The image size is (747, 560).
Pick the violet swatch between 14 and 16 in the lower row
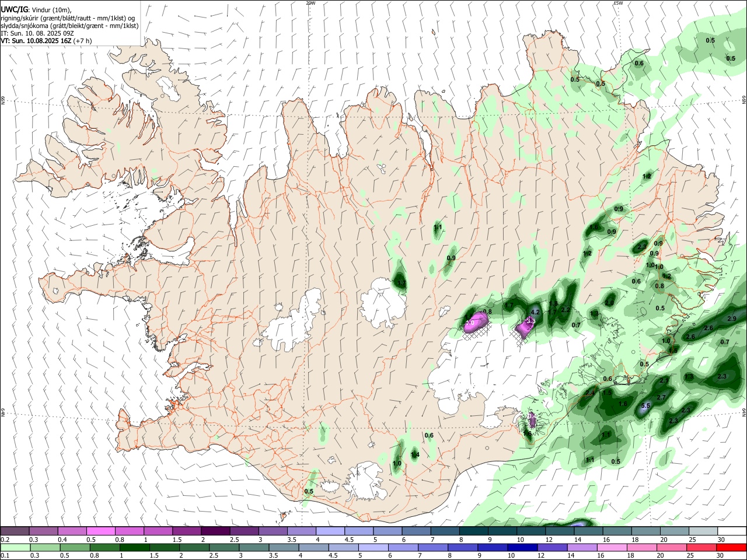[x=581, y=547]
